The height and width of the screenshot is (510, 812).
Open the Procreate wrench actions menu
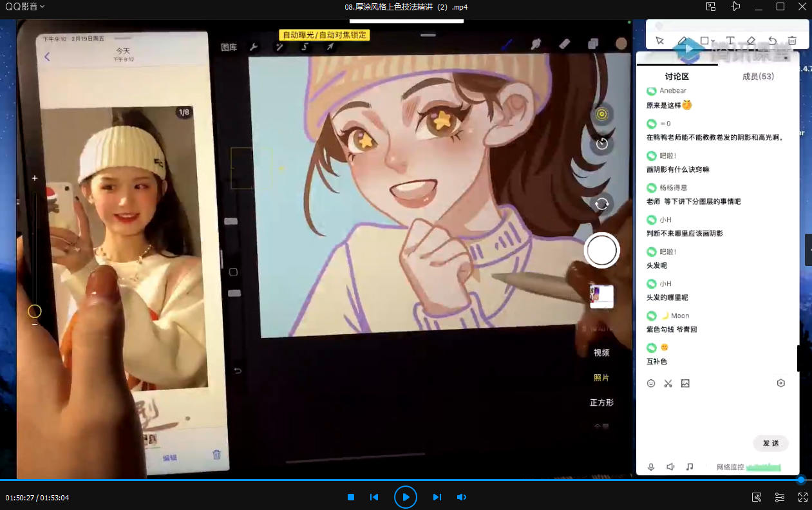pyautogui.click(x=253, y=47)
